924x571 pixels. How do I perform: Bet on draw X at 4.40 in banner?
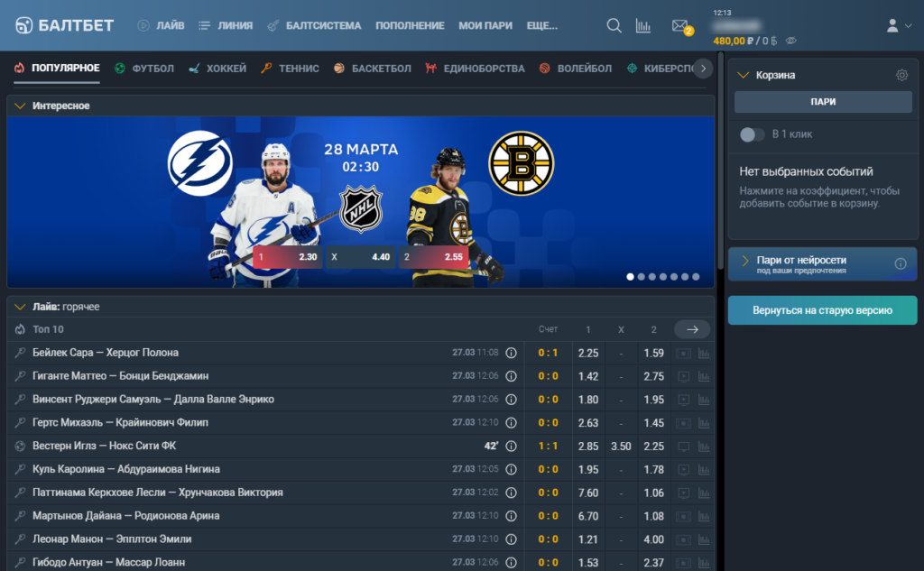(x=361, y=257)
